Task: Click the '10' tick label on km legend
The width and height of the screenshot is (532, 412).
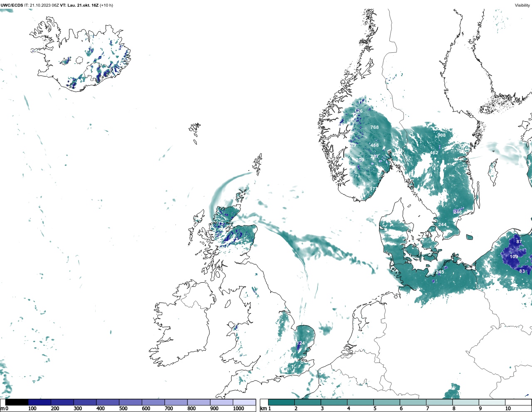Action: point(508,409)
